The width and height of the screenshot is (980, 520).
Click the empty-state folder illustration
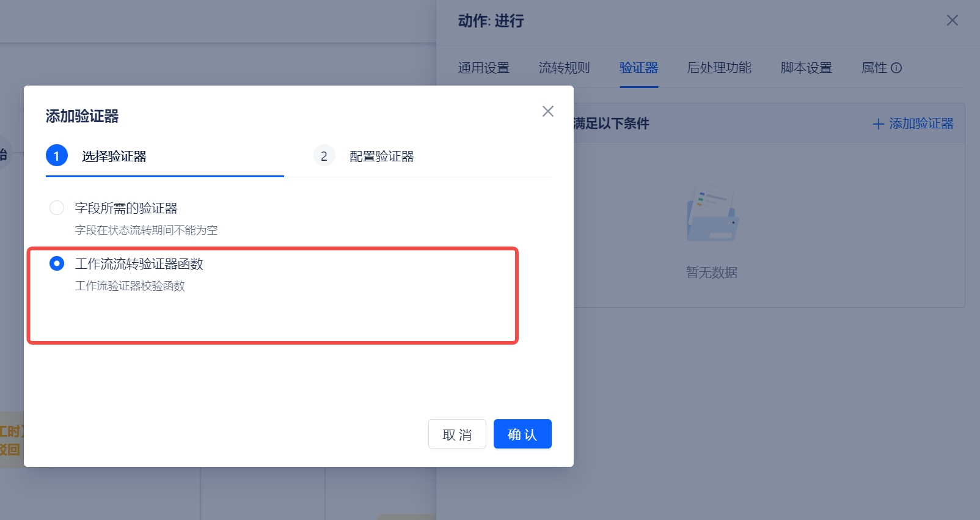pyautogui.click(x=712, y=213)
